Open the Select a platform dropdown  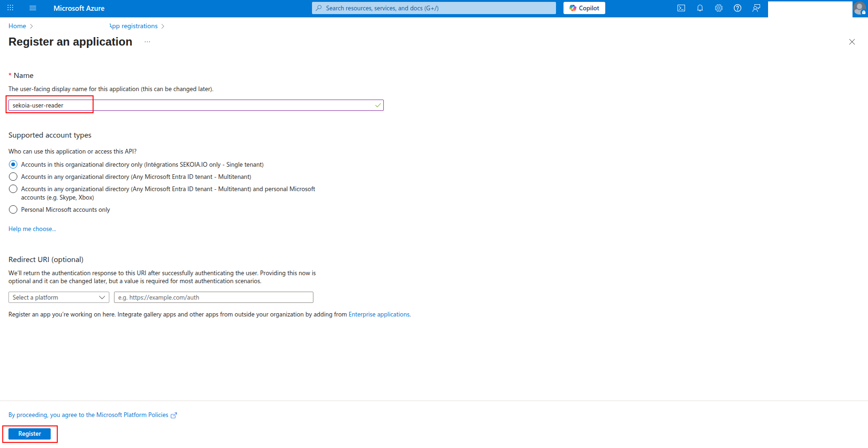[58, 297]
